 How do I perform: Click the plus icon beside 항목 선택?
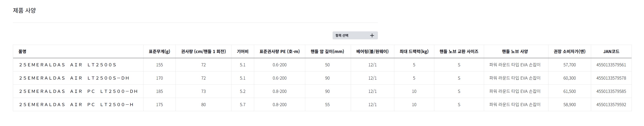(x=372, y=36)
